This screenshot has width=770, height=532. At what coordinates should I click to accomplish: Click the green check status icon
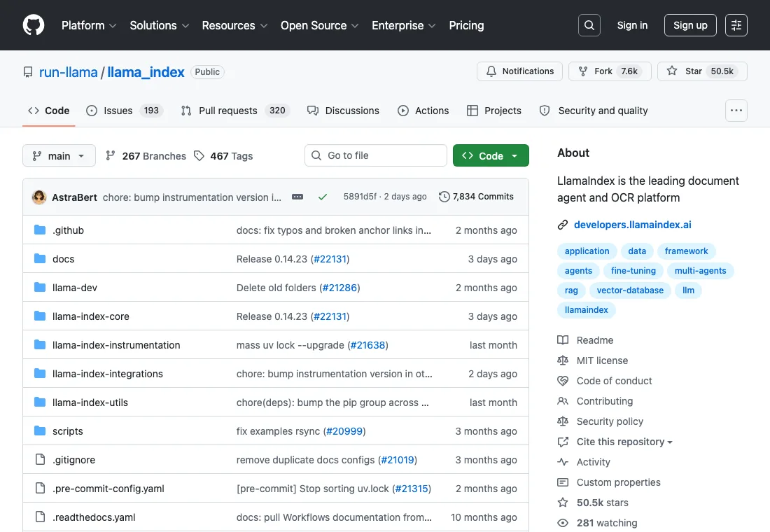pyautogui.click(x=323, y=197)
